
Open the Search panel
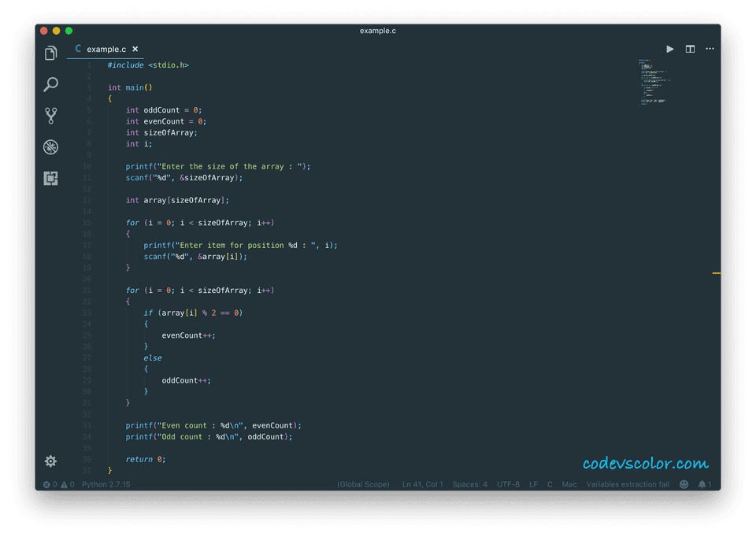tap(50, 84)
